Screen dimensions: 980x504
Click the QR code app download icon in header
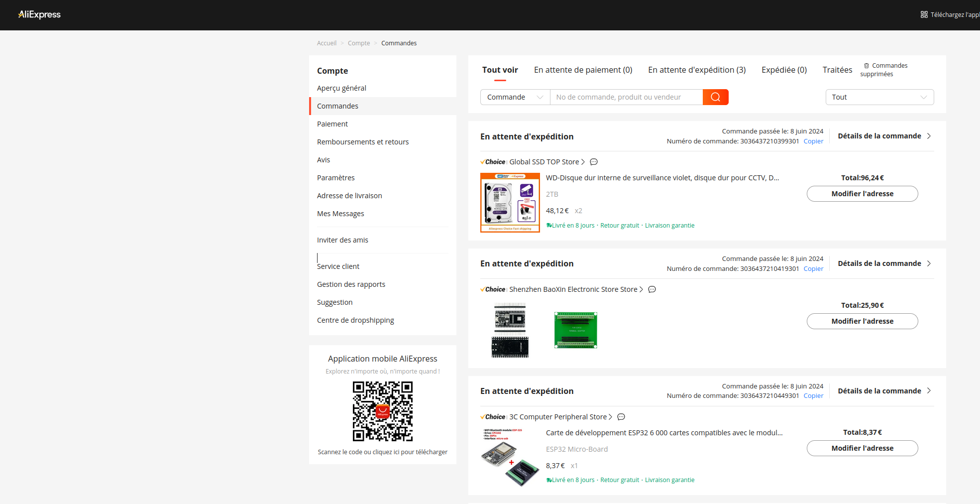click(x=924, y=14)
